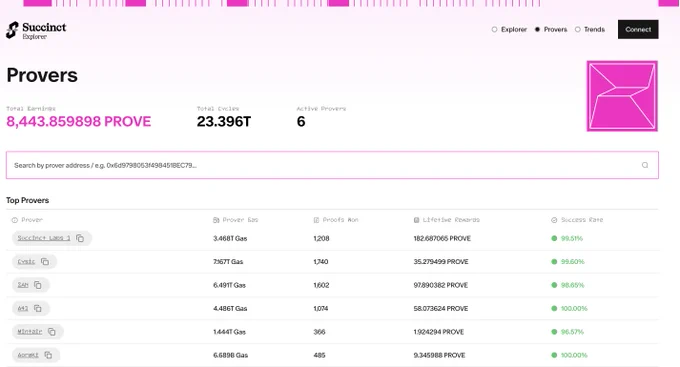Copy the Succinct Labs 1 prover address

(x=80, y=238)
